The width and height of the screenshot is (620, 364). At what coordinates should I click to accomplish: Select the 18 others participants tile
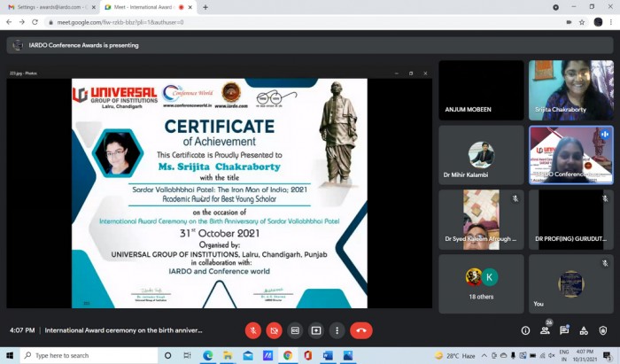pyautogui.click(x=481, y=283)
